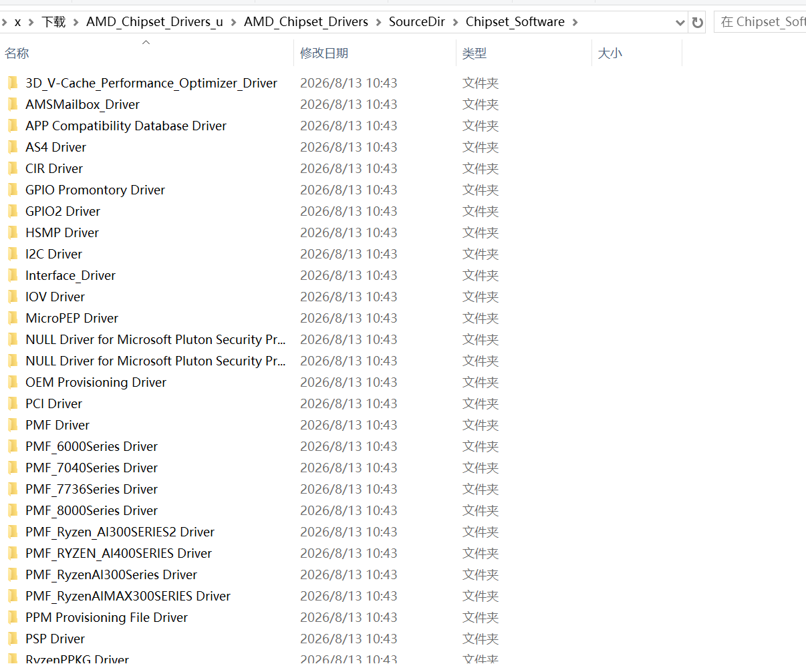
Task: Select the PMF_RYZEN_AI400SERIES Driver folder icon
Action: pos(13,553)
